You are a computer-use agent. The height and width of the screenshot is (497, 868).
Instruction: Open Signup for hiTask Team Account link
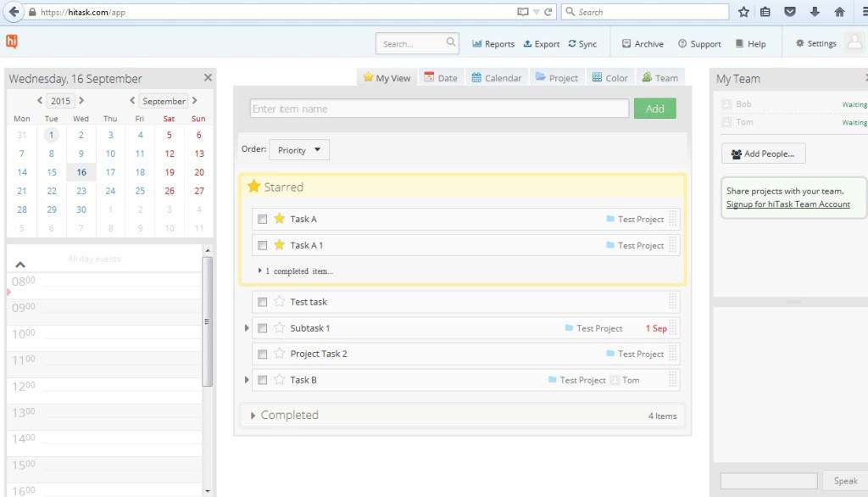coord(787,204)
